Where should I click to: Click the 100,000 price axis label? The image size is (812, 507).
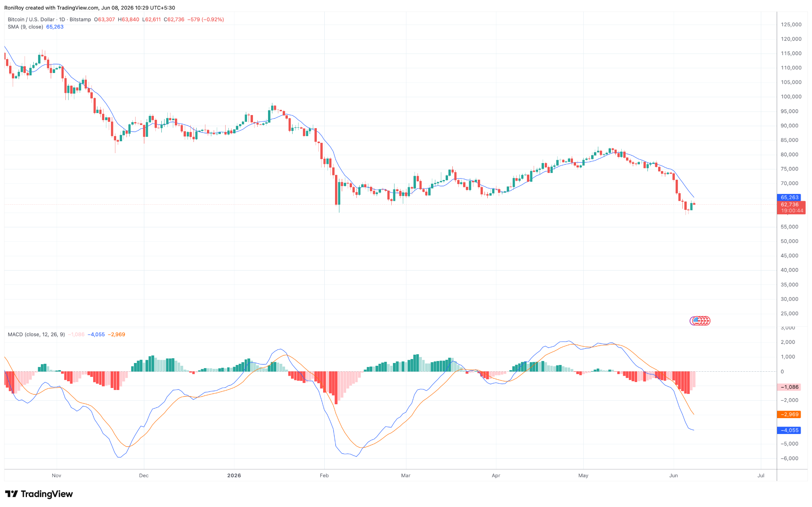(x=791, y=97)
